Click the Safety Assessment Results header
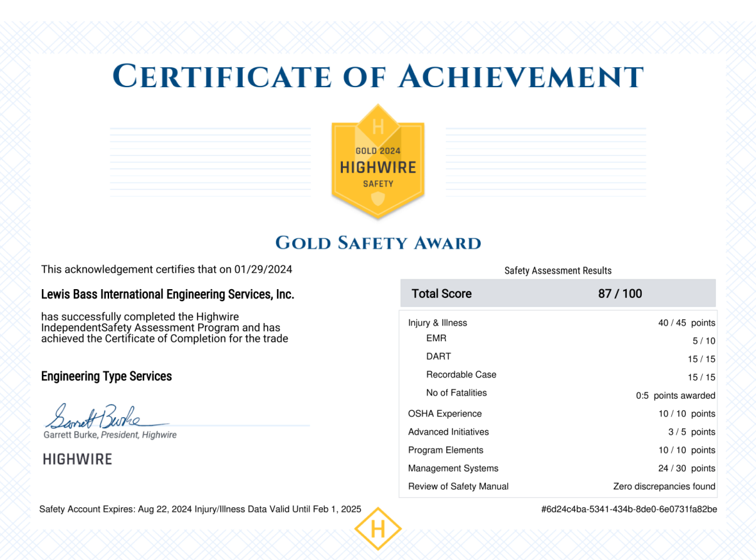Image resolution: width=756 pixels, height=560 pixels. [558, 271]
